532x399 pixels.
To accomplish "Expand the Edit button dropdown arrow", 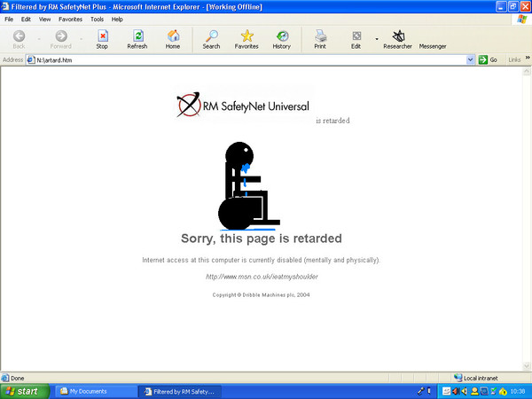I will pos(377,39).
